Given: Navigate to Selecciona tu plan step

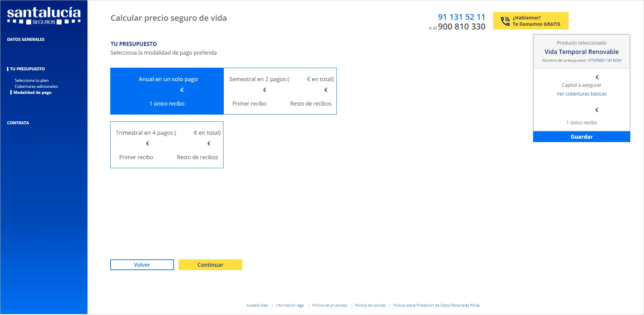Looking at the screenshot, I should 31,80.
